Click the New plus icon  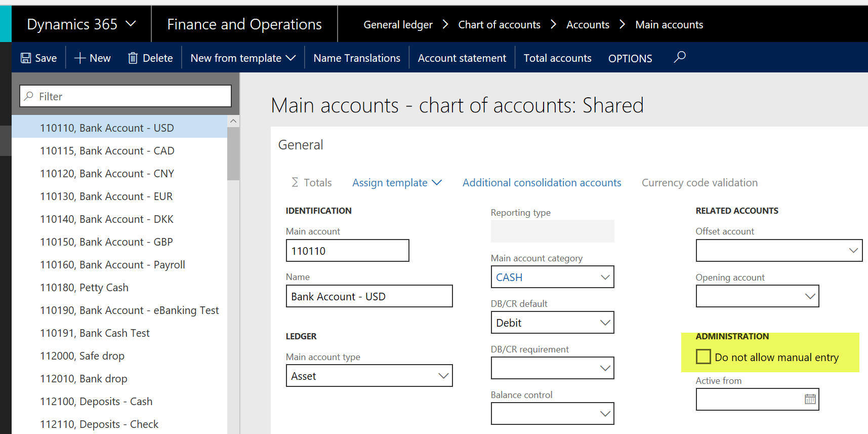[80, 58]
